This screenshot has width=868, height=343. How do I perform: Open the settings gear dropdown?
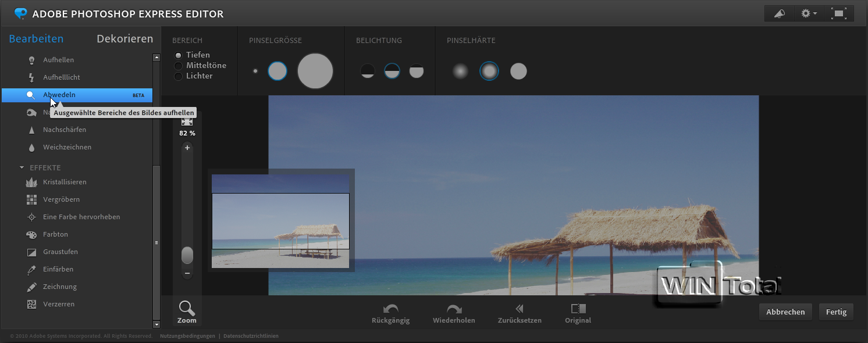(x=809, y=13)
